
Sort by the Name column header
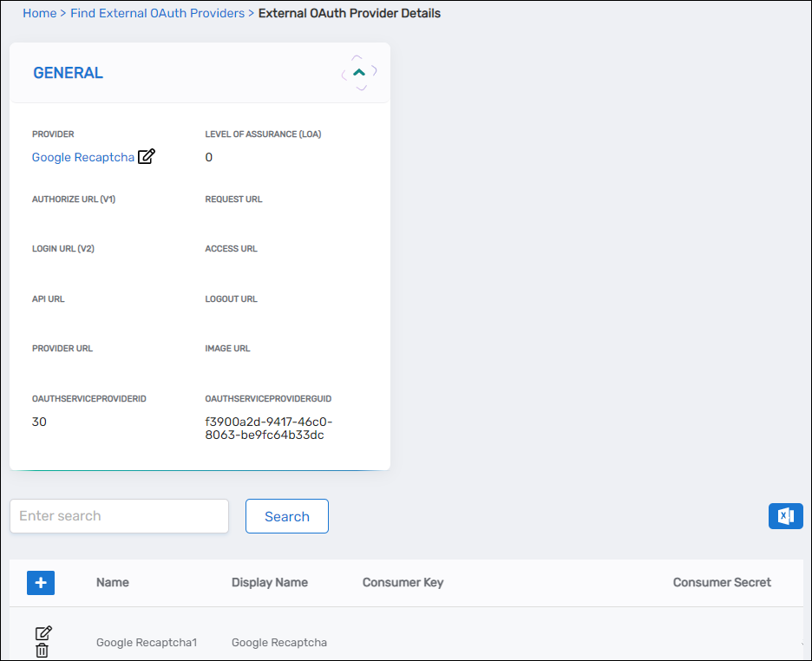pyautogui.click(x=113, y=583)
